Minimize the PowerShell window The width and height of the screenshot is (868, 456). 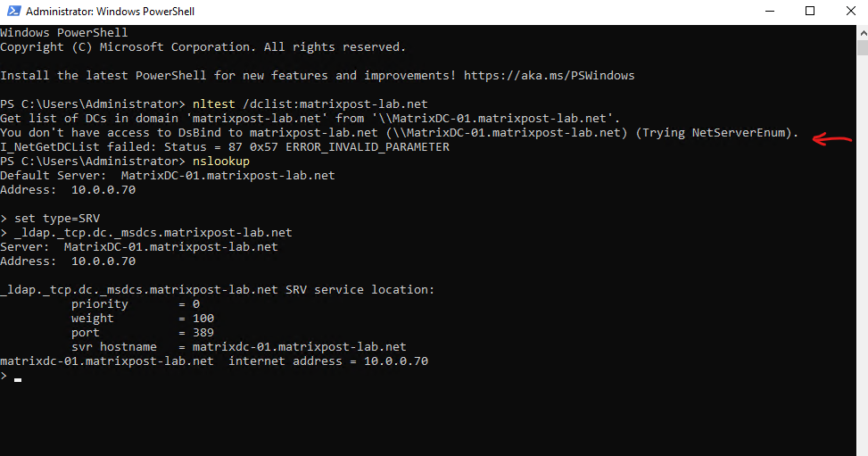[x=770, y=11]
